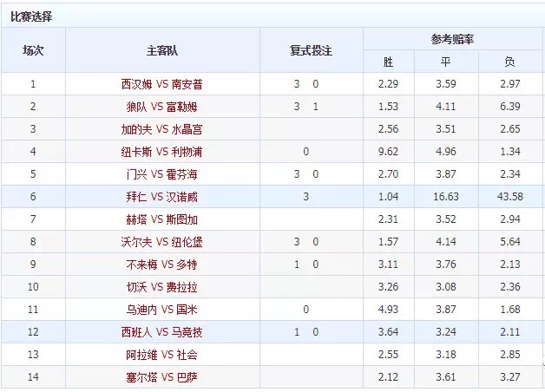Viewport: 545px width, 392px height.
Task: Select 狼队 VS 富勒姆 match row
Action: (x=162, y=107)
